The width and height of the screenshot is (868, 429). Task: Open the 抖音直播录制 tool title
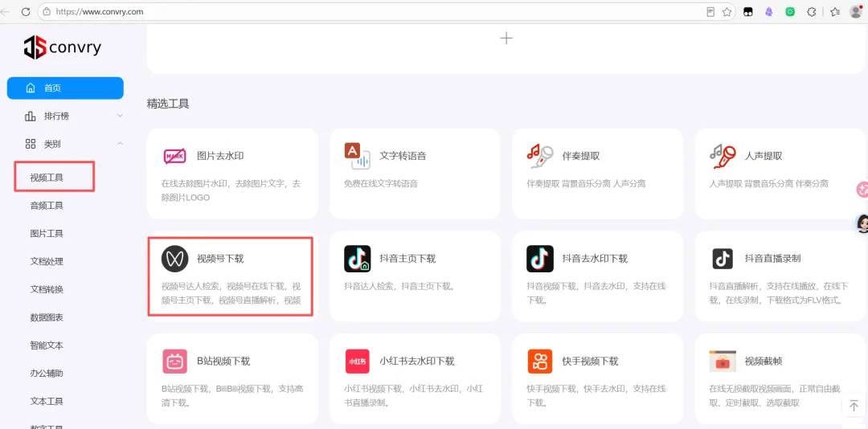773,259
